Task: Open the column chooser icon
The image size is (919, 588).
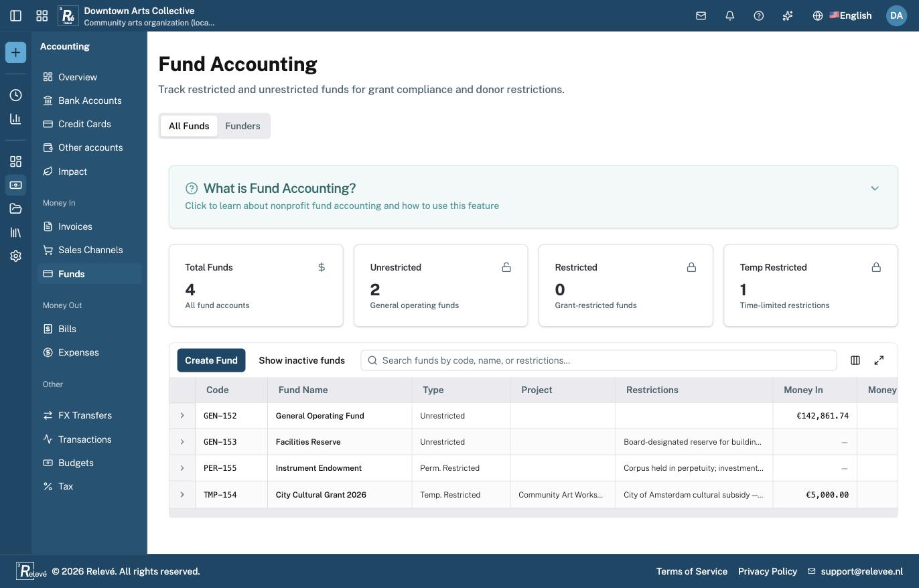Action: 855,360
